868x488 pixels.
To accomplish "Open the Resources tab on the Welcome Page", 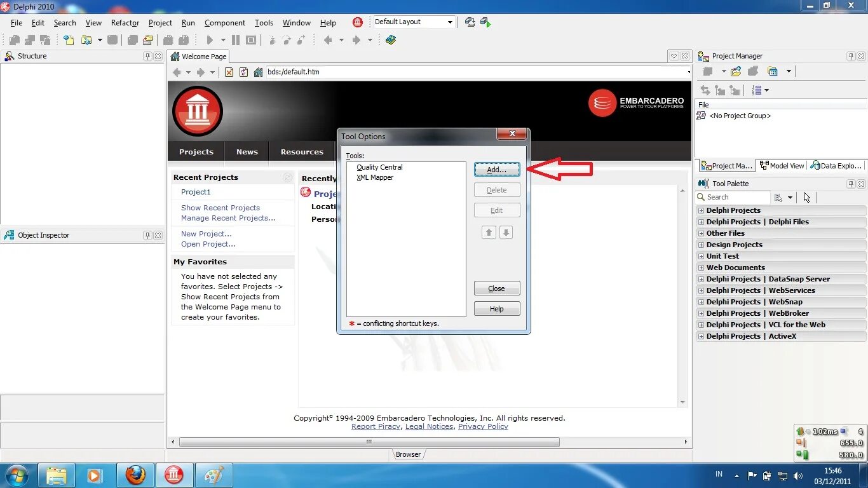I will click(302, 152).
